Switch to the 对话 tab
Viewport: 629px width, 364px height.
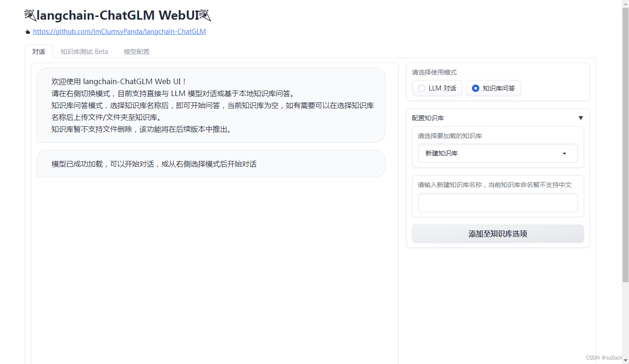[x=39, y=52]
